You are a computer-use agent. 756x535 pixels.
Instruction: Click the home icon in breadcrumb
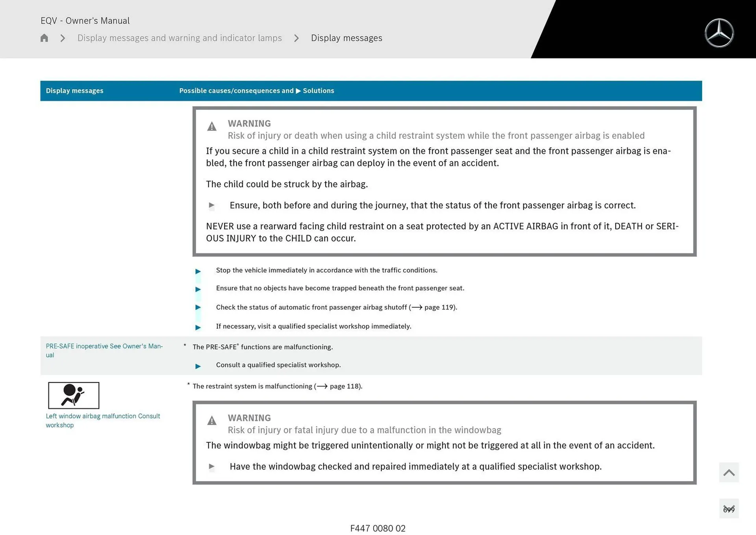tap(44, 38)
